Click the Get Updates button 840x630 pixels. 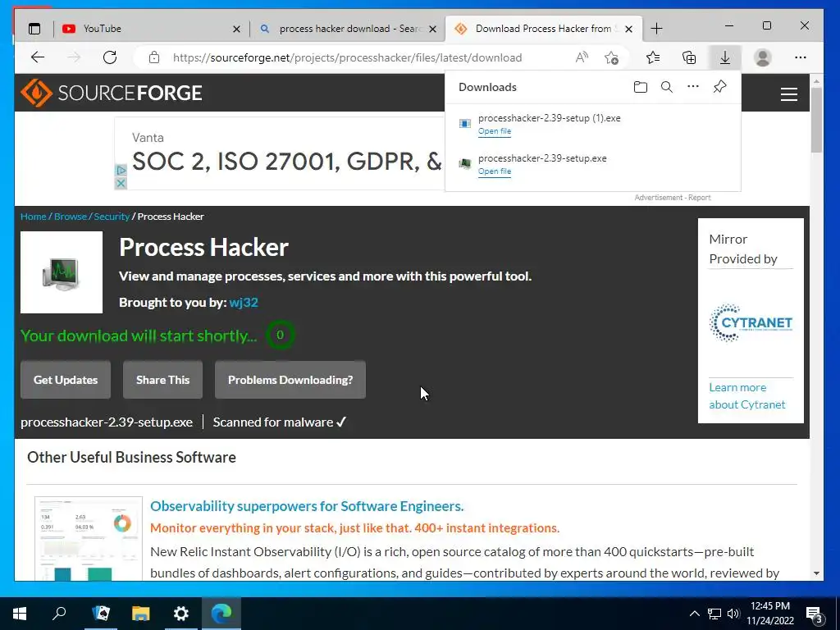point(66,380)
